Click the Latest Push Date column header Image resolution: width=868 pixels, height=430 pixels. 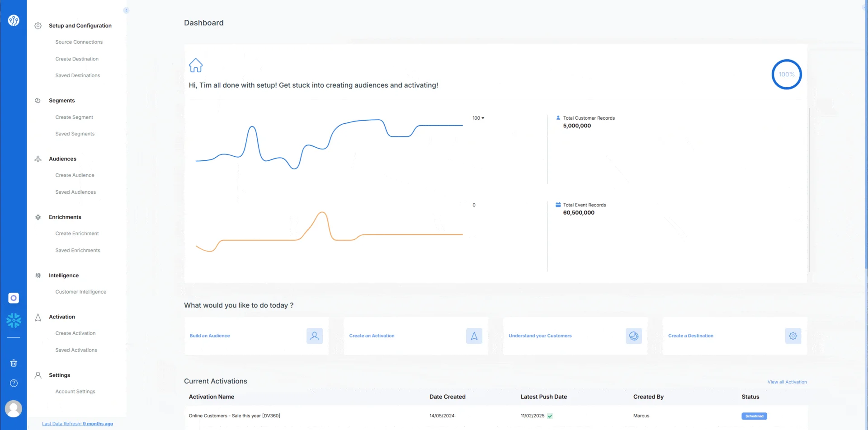(x=544, y=397)
